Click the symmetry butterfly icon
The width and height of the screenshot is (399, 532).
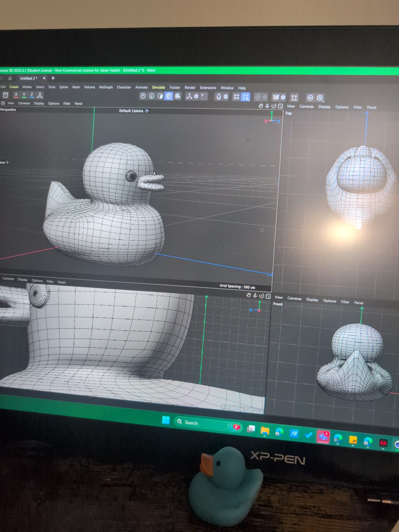coord(276,98)
